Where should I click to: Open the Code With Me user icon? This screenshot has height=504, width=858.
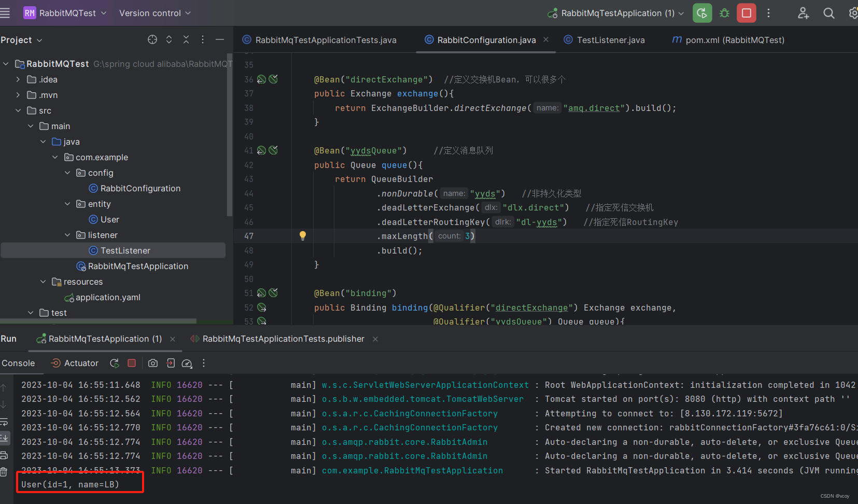point(803,13)
